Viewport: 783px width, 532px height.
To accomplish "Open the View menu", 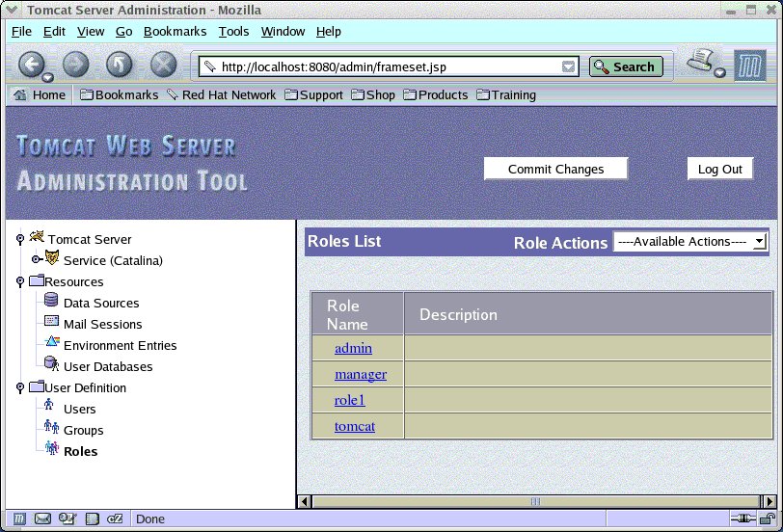I will click(91, 32).
